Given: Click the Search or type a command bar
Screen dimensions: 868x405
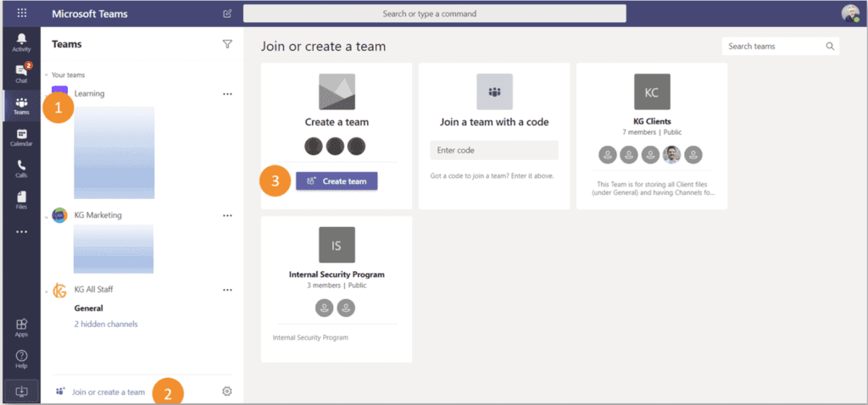Looking at the screenshot, I should (x=435, y=14).
